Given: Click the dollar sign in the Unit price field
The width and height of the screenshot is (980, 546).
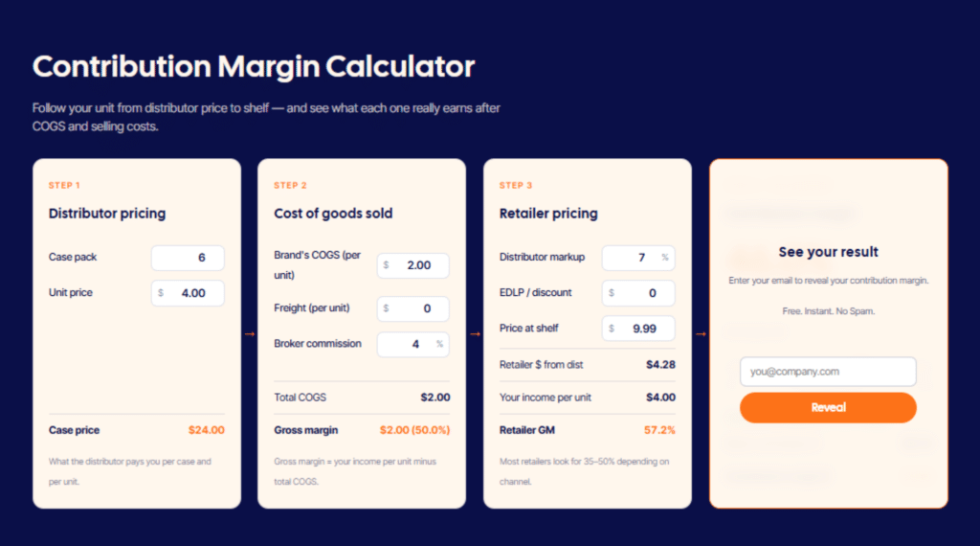Looking at the screenshot, I should [161, 293].
